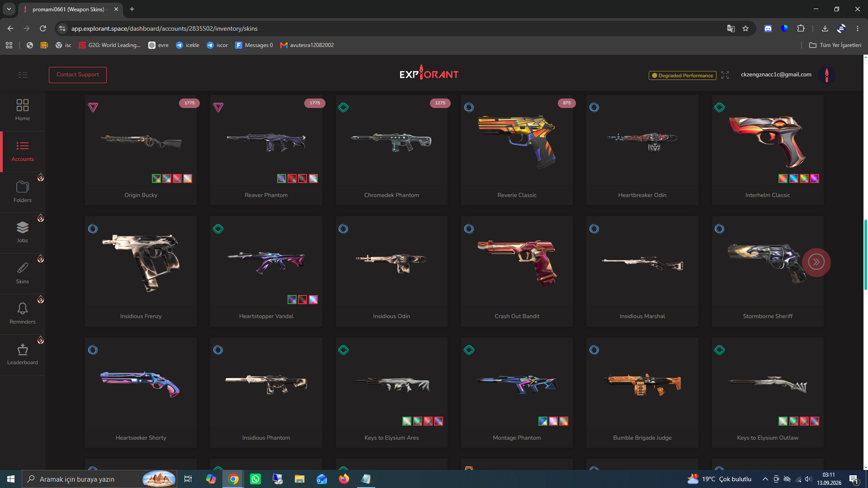The height and width of the screenshot is (488, 868).
Task: Open the Folders sidebar section
Action: pos(23,192)
